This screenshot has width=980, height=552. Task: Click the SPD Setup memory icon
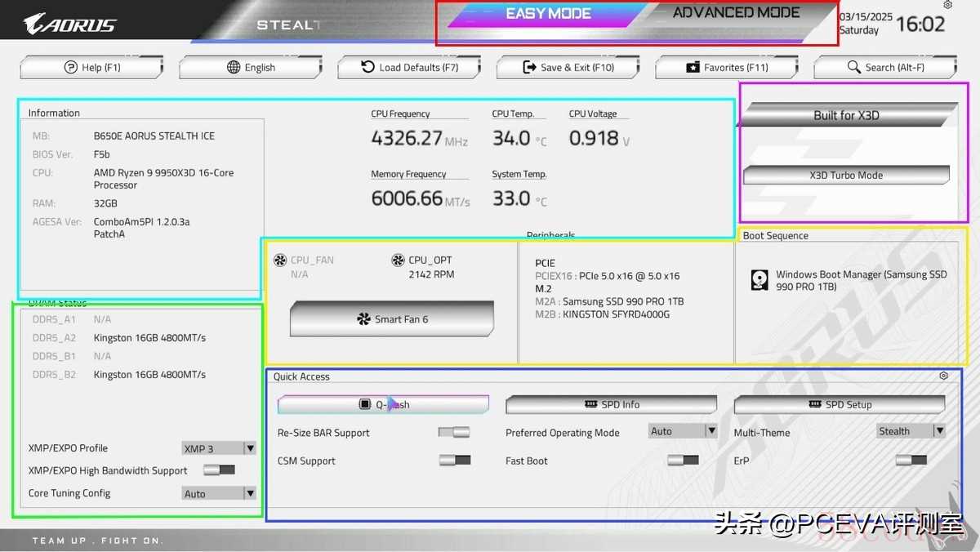point(815,404)
